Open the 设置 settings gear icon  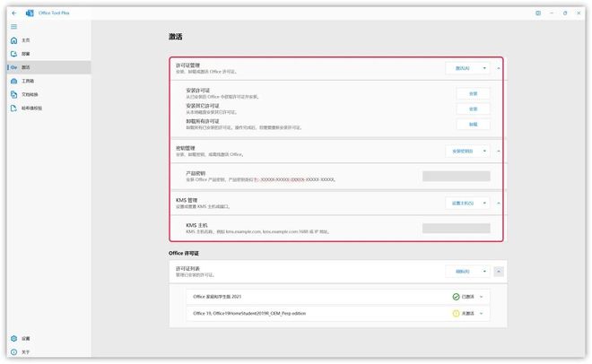coord(13,338)
